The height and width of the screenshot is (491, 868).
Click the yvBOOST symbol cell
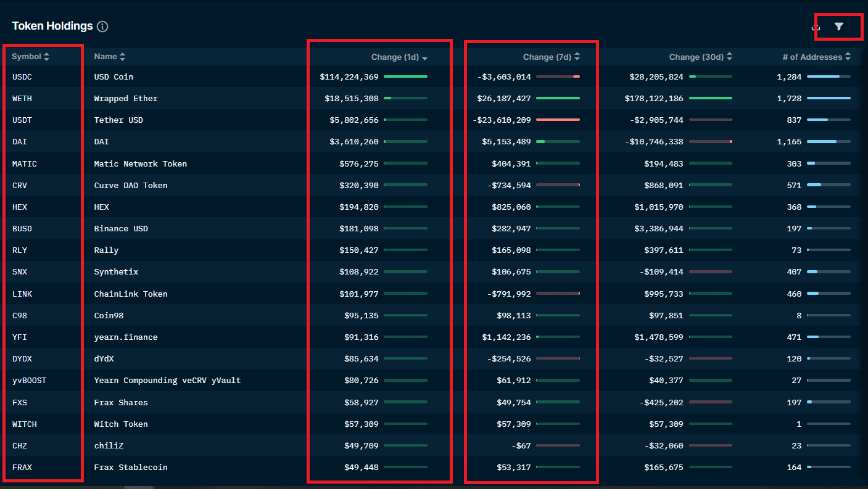pyautogui.click(x=30, y=381)
